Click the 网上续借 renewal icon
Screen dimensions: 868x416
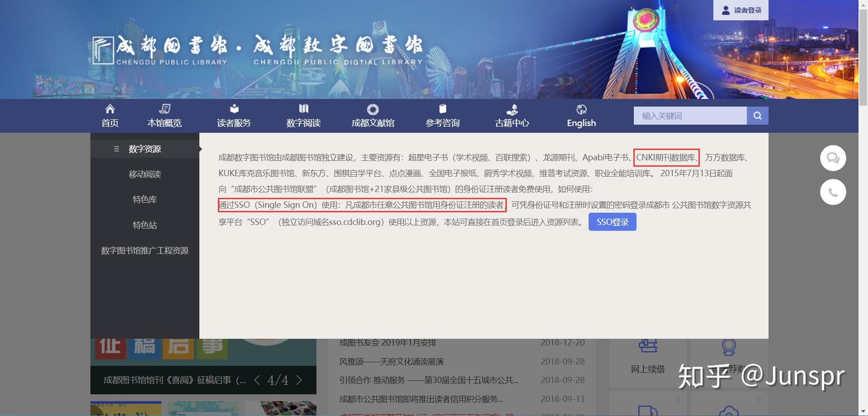click(648, 346)
